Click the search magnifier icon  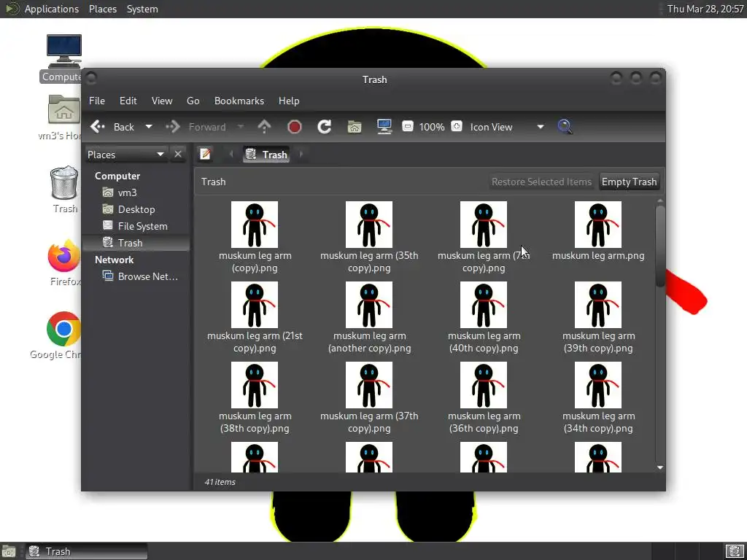tap(565, 127)
